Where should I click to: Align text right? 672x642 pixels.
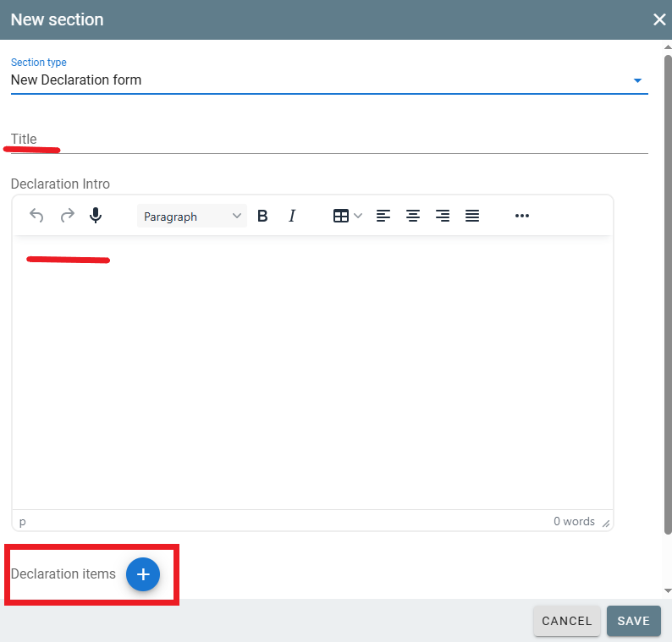coord(443,216)
